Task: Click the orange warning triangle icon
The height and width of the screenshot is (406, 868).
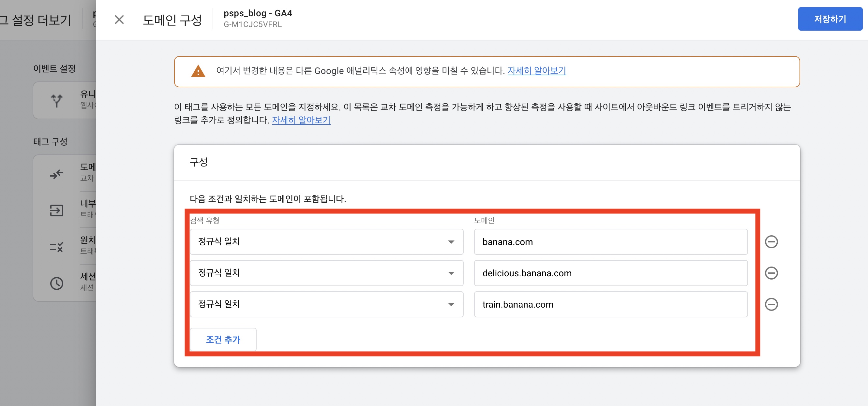Action: [x=198, y=71]
